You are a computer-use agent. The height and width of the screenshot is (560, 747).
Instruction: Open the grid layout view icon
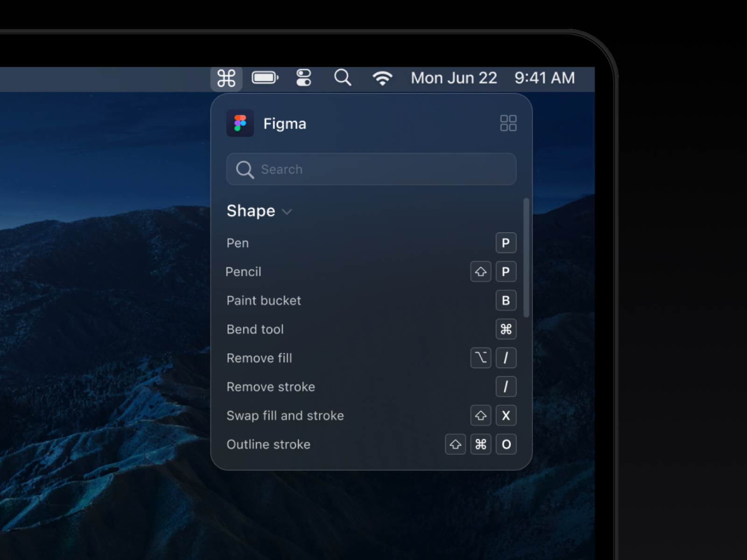[508, 123]
